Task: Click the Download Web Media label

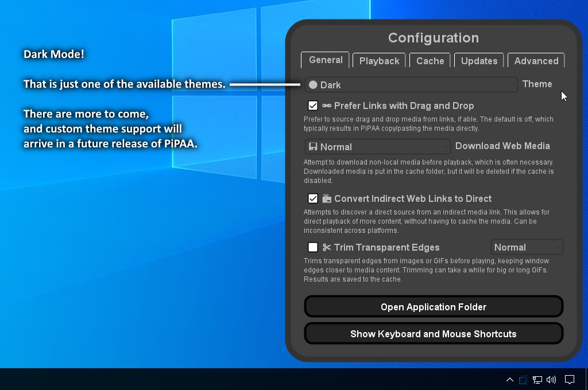Action: (502, 146)
